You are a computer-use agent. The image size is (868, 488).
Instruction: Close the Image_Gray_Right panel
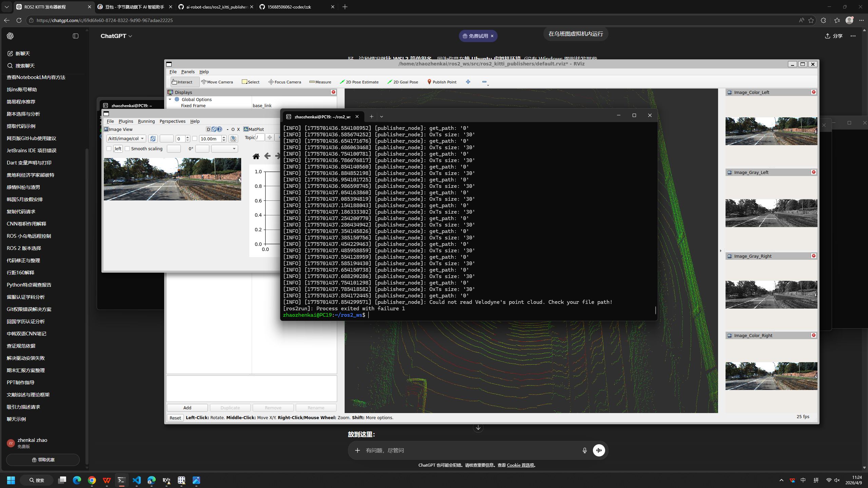(813, 256)
